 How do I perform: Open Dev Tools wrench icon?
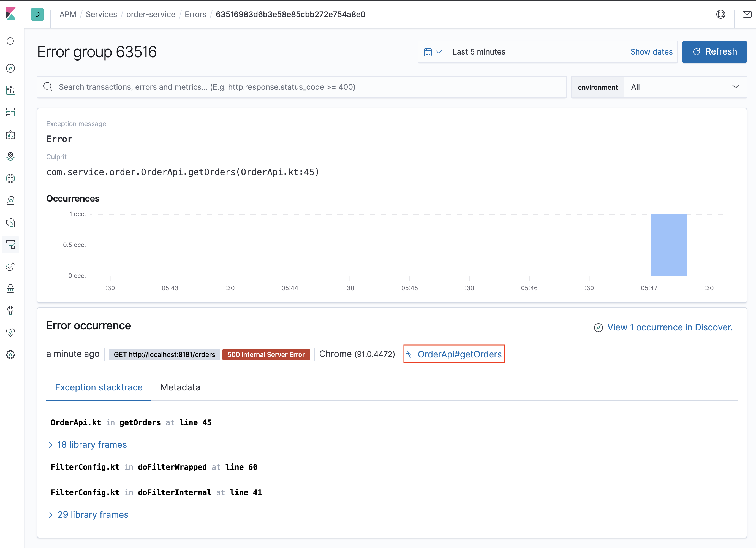11,310
